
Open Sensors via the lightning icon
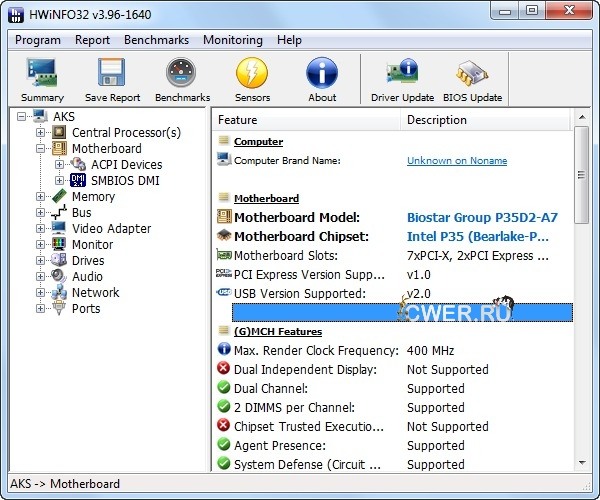(252, 79)
